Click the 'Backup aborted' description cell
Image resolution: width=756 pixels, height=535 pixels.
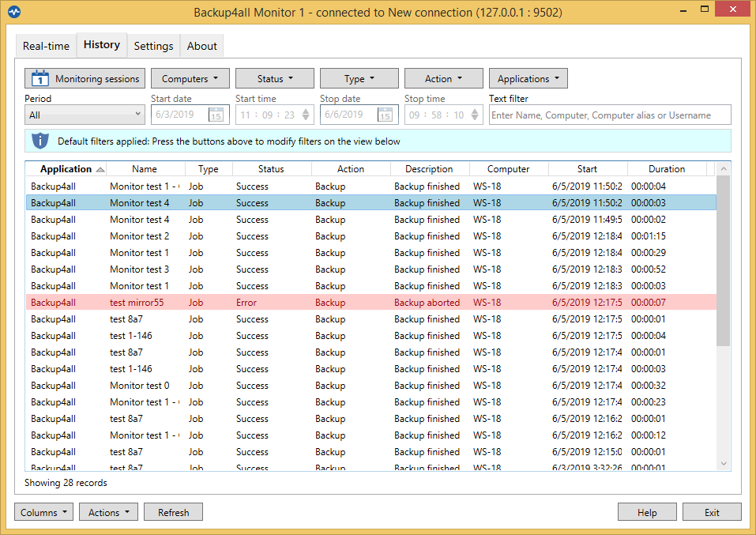click(x=427, y=303)
